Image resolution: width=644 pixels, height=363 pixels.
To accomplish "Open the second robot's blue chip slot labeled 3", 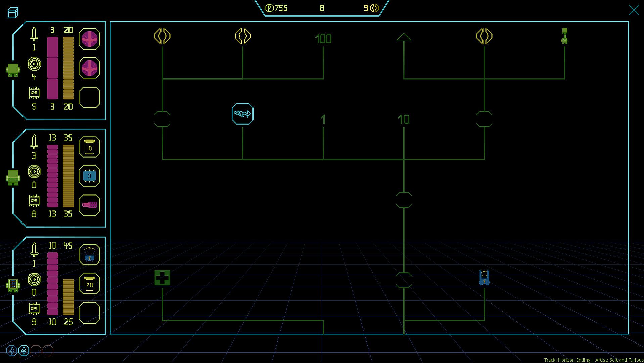I will tap(90, 176).
